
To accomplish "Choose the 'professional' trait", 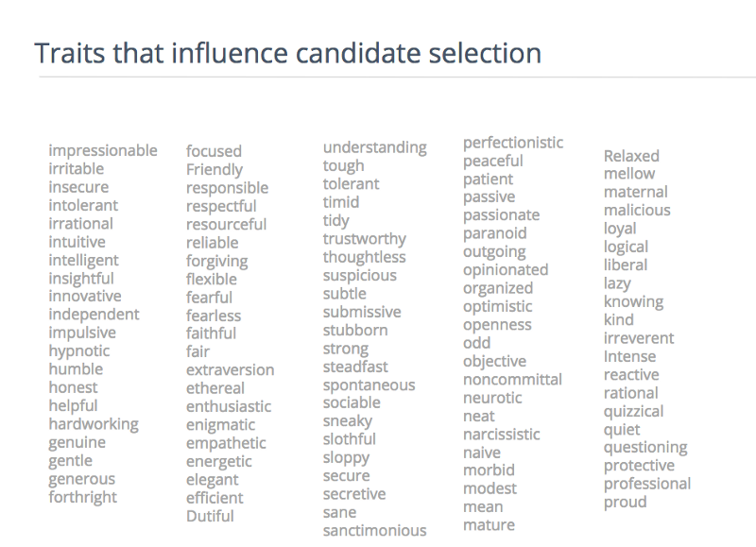I will tap(647, 484).
